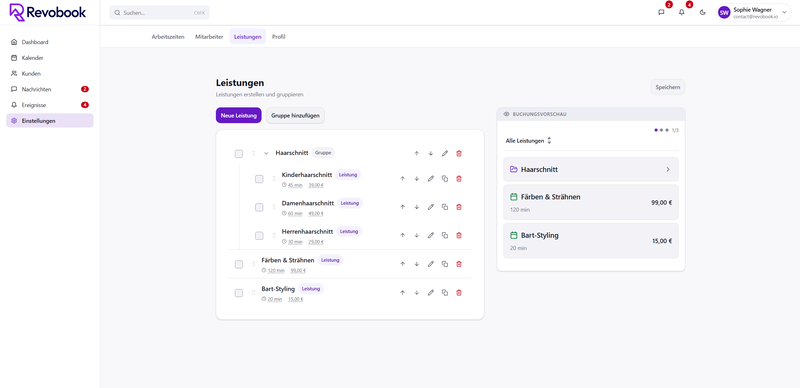Duplicate Damenhaarschnitt service
This screenshot has width=800, height=388.
[445, 207]
